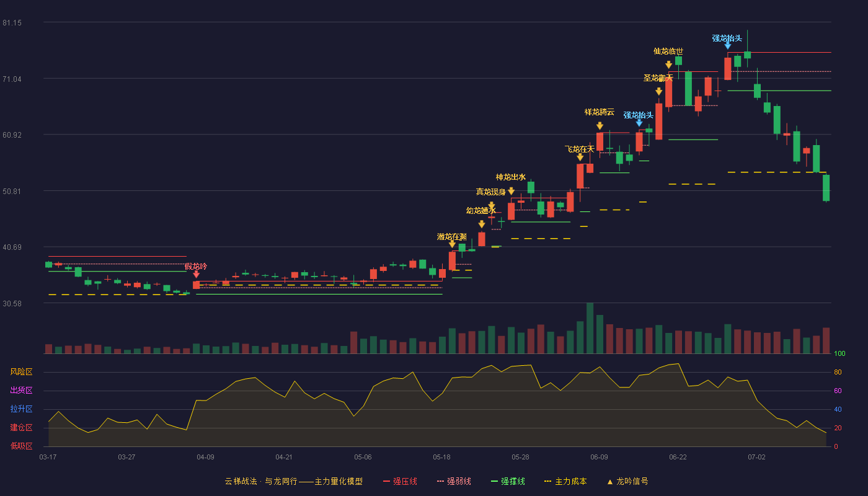Select the 潜龙在渊 signal arrow marker

452,244
